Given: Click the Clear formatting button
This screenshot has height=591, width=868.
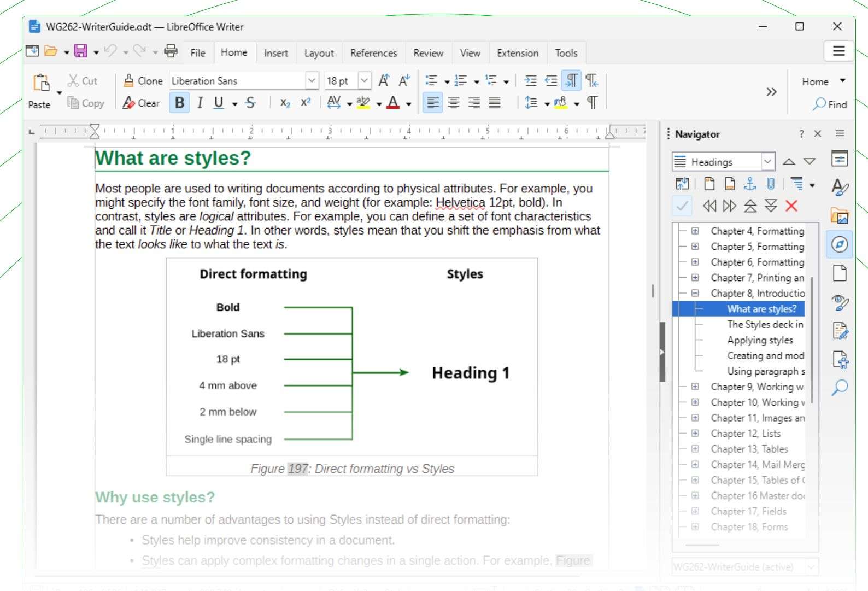Looking at the screenshot, I should [x=141, y=103].
